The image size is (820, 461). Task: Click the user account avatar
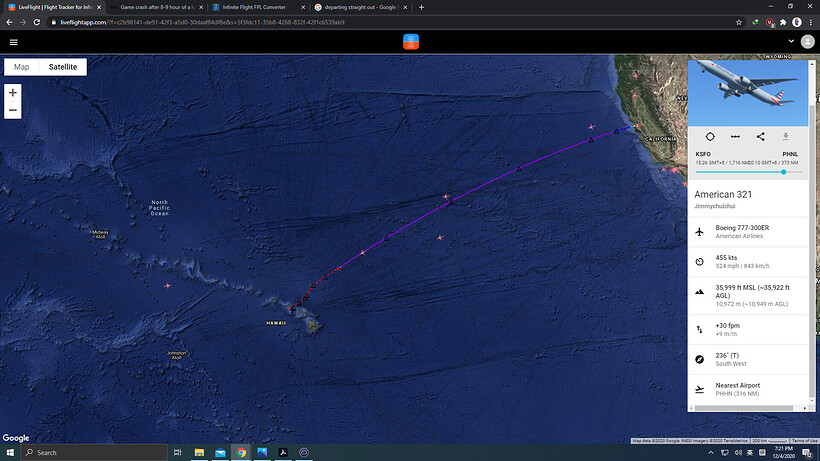807,42
